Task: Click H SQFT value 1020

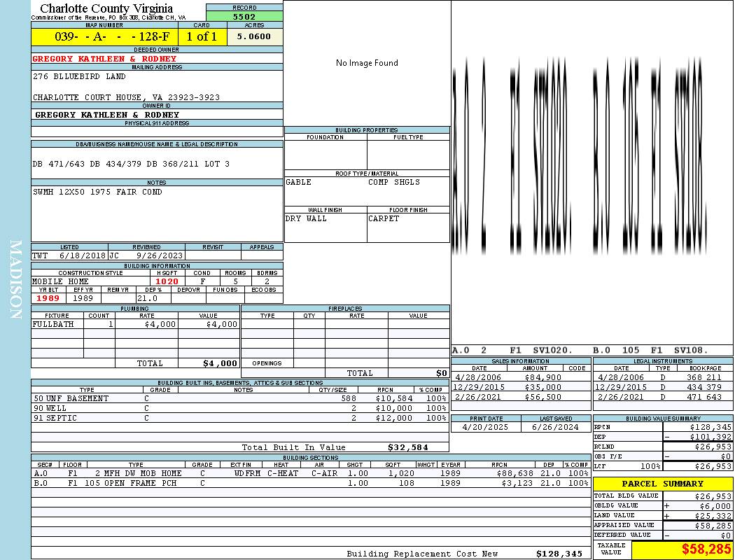Action: [x=167, y=281]
